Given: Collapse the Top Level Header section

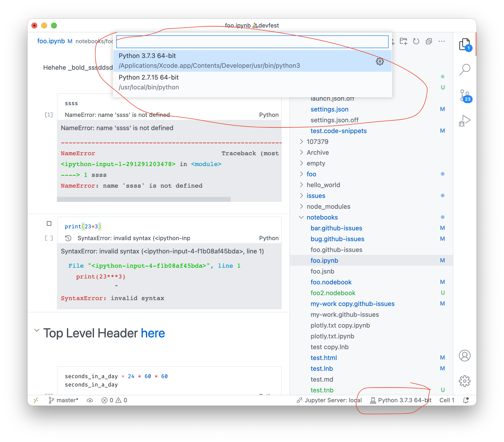Looking at the screenshot, I should tap(37, 330).
